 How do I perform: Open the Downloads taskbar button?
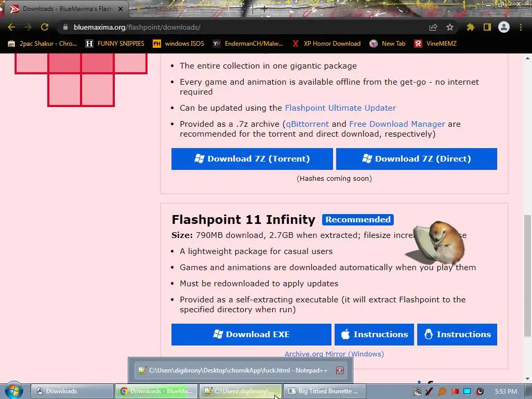pyautogui.click(x=72, y=391)
